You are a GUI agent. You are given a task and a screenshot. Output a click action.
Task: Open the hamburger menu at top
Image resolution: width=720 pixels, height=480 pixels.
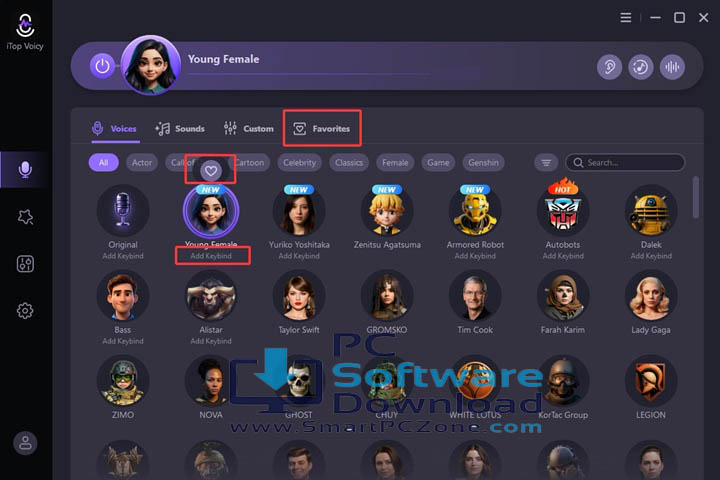click(x=625, y=18)
